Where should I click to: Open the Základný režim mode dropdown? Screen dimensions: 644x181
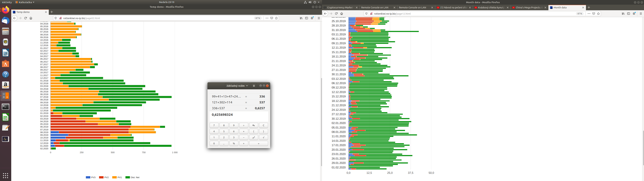click(x=237, y=86)
